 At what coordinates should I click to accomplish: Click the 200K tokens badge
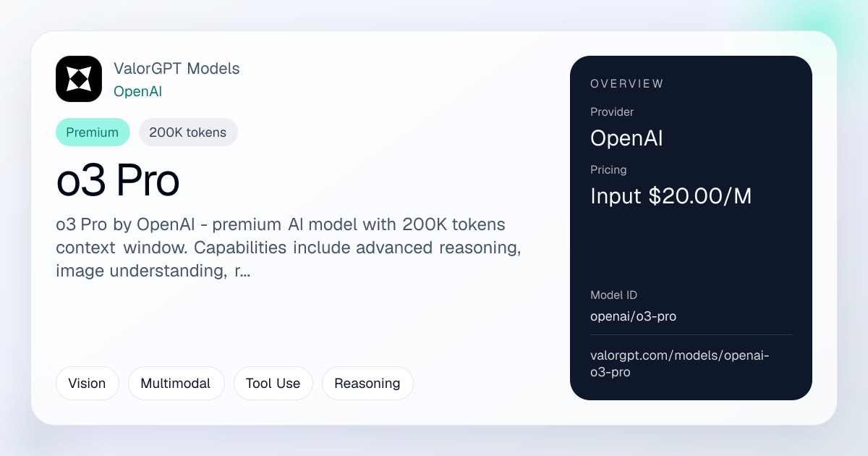click(188, 132)
